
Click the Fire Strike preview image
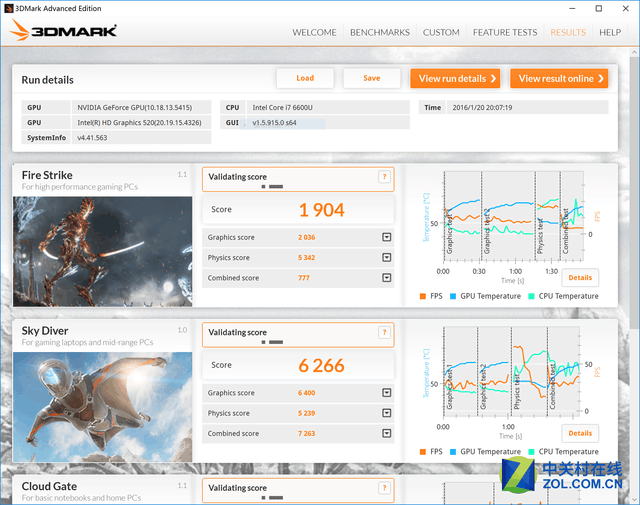point(102,251)
